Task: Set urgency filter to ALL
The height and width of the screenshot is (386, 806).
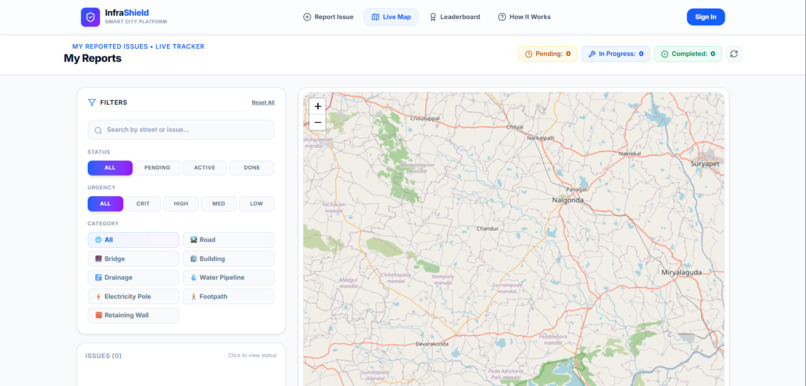Action: [x=105, y=204]
